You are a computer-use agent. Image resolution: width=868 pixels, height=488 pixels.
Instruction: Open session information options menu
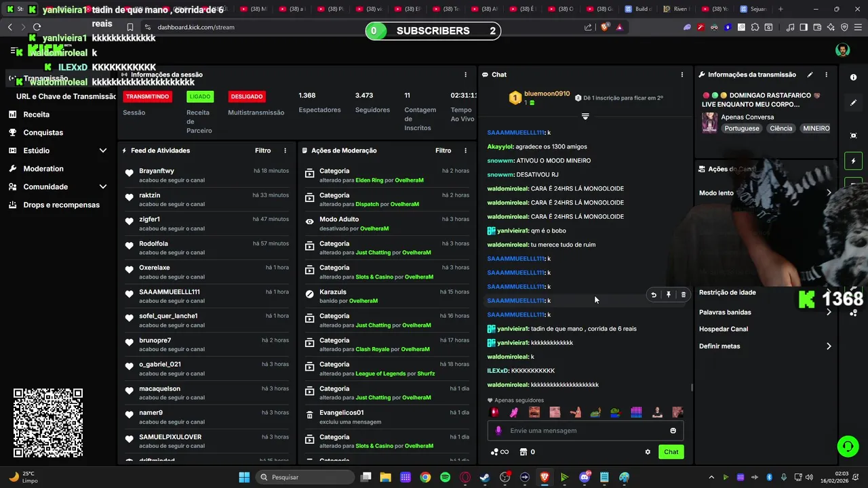(x=465, y=75)
